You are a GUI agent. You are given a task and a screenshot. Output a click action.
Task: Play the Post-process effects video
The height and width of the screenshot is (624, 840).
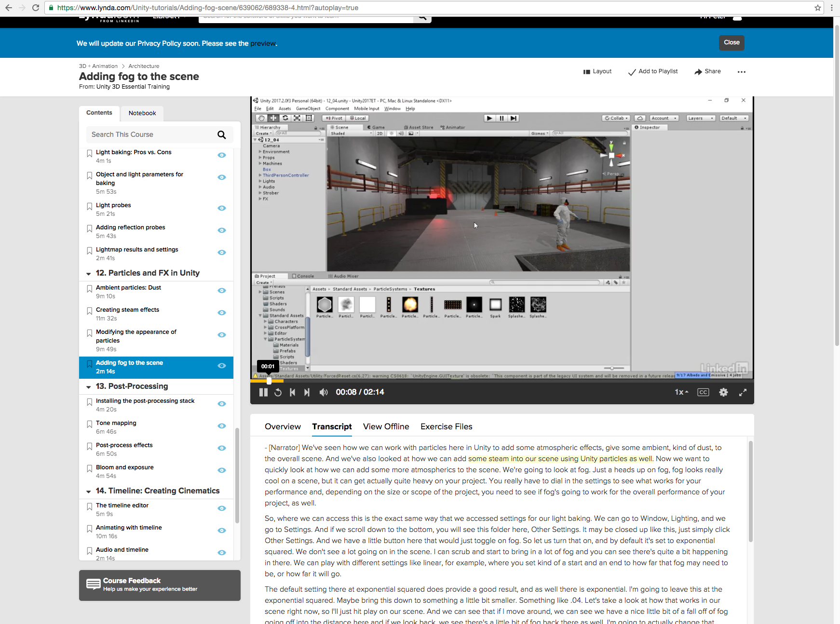124,445
